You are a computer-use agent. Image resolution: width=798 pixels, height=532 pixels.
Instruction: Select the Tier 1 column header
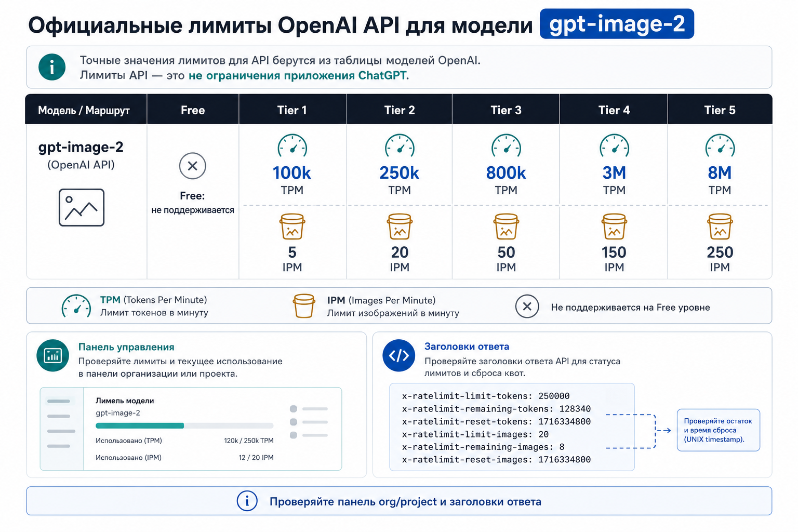click(x=292, y=110)
